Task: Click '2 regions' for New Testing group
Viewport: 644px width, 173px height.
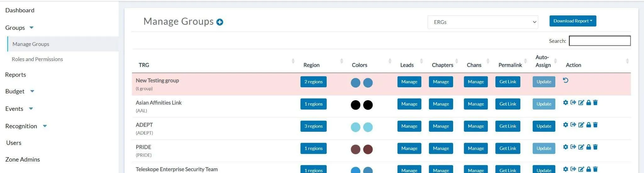Action: (314, 82)
